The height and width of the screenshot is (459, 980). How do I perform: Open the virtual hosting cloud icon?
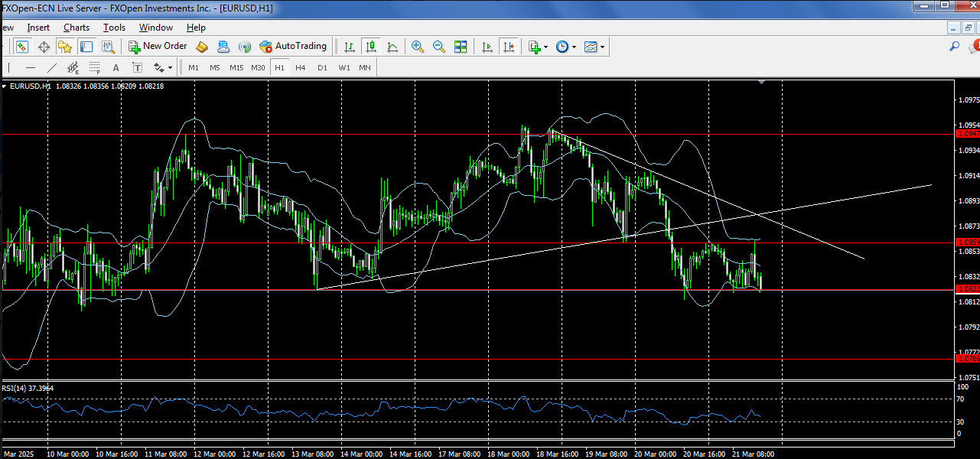click(223, 47)
